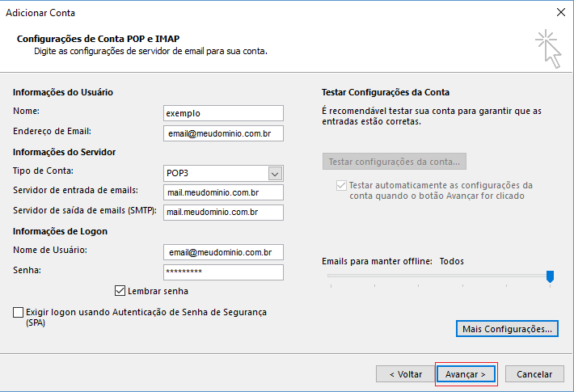The height and width of the screenshot is (392, 574).
Task: Click the cursor sparkle icon in header
Action: coord(547,48)
